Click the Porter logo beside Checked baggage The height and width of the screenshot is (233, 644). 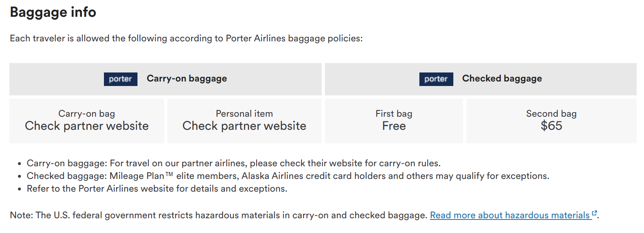(x=436, y=79)
